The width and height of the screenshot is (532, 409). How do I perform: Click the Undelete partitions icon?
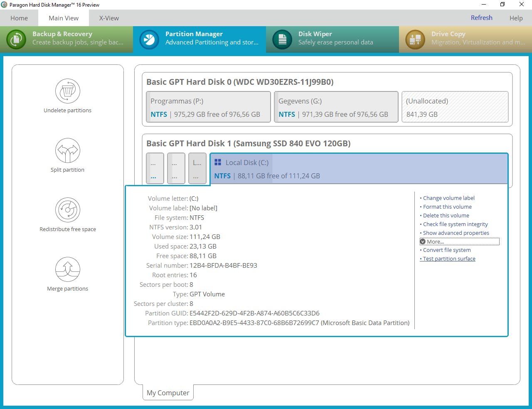[x=68, y=91]
